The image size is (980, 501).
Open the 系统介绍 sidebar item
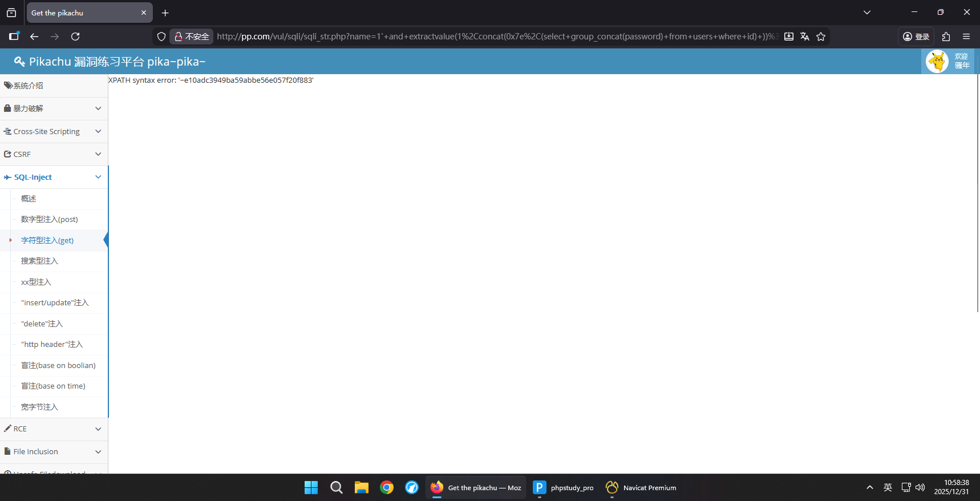(x=54, y=86)
